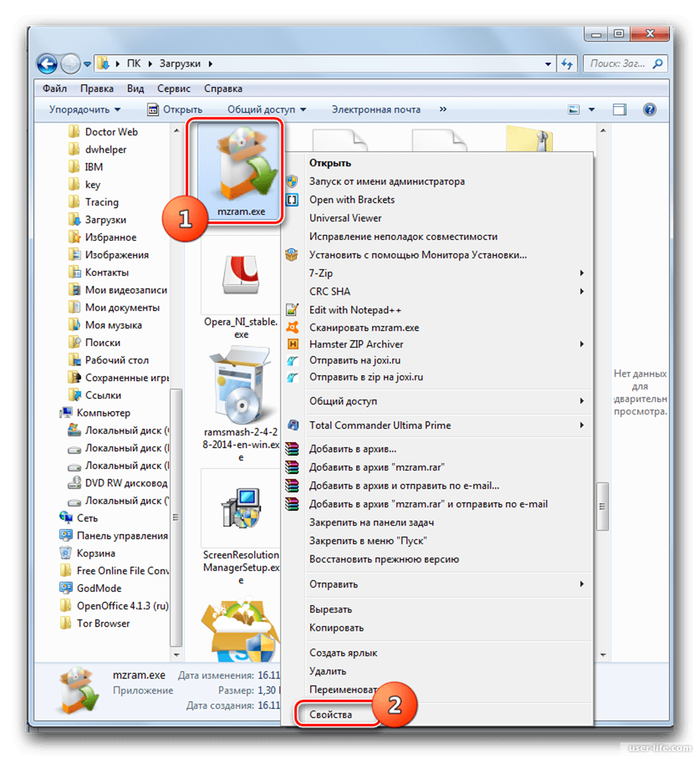
Task: Select the ScreenResolutionManagerSetup.exe file icon
Action: click(241, 509)
